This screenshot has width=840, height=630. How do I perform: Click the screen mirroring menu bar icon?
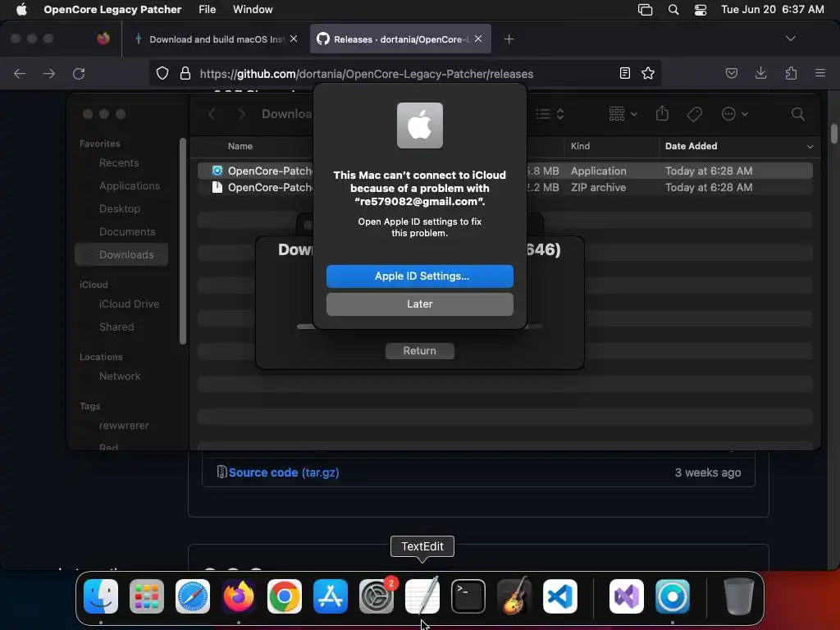point(645,10)
